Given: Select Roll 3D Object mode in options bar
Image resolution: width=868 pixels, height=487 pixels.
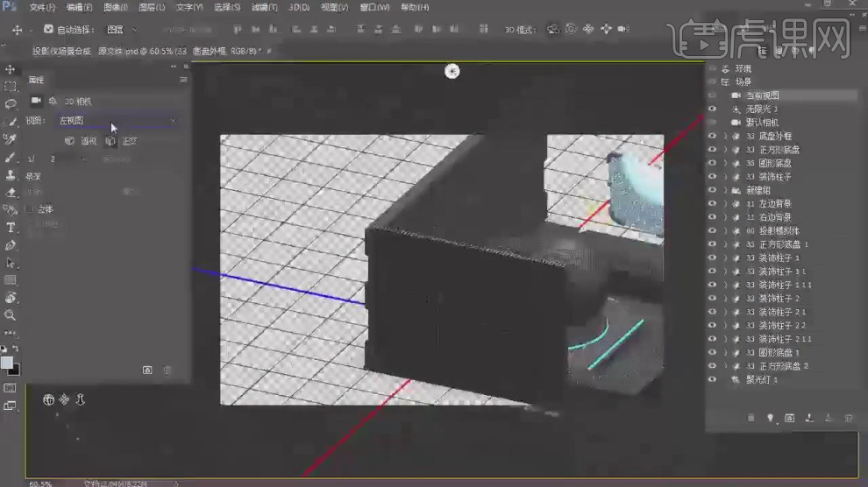Looking at the screenshot, I should [x=571, y=29].
